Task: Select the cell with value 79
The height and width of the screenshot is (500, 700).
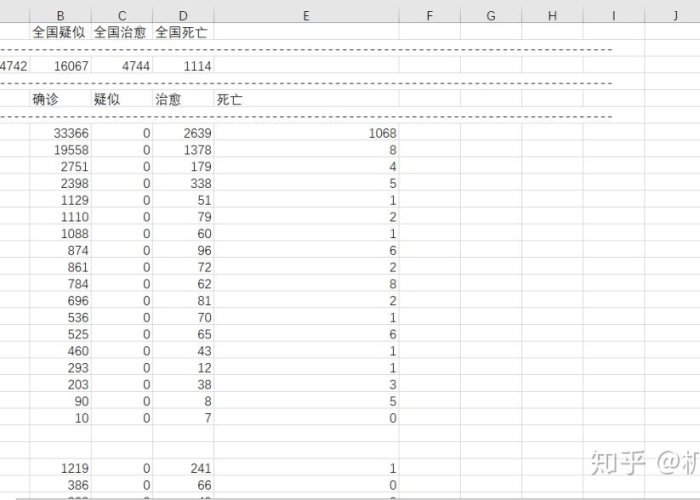Action: pyautogui.click(x=183, y=217)
